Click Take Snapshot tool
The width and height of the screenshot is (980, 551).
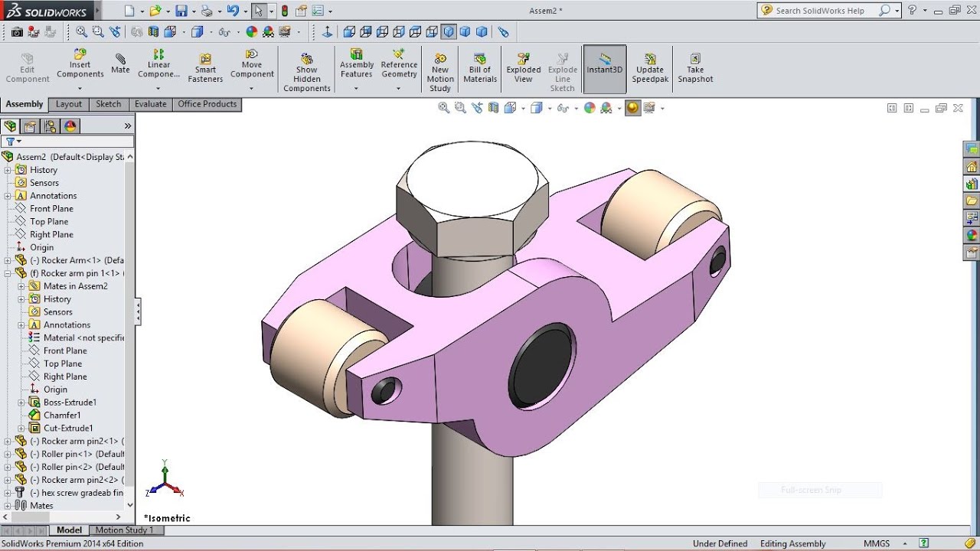(x=695, y=69)
